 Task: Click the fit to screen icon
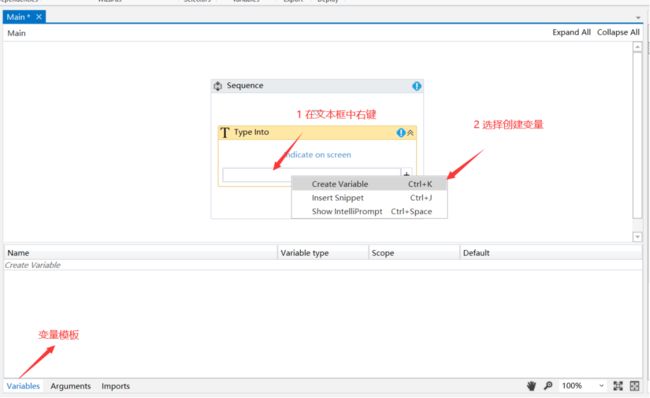(x=618, y=386)
